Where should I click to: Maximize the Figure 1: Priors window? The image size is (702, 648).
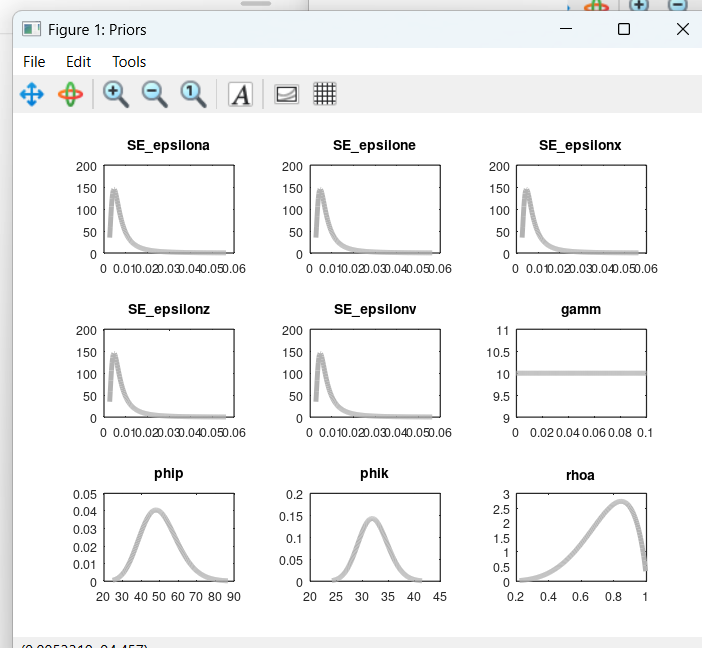click(x=624, y=30)
